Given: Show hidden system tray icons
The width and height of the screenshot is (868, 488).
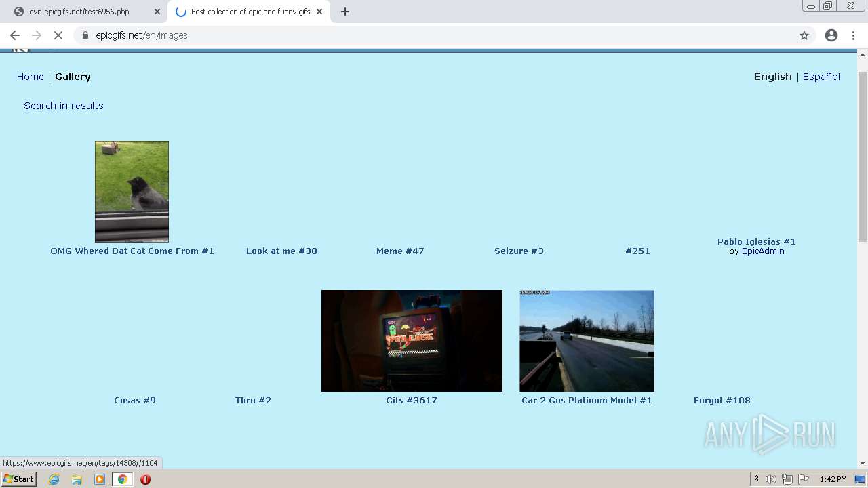Looking at the screenshot, I should [757, 479].
